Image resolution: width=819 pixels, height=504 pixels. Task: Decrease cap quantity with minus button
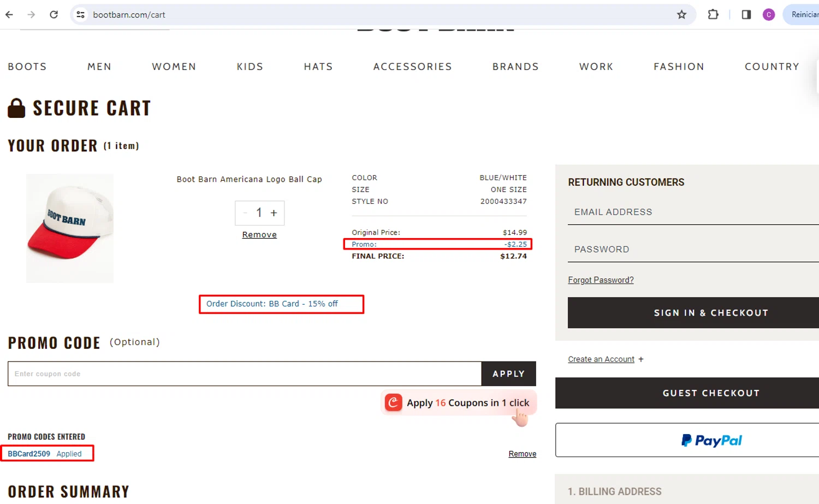245,213
